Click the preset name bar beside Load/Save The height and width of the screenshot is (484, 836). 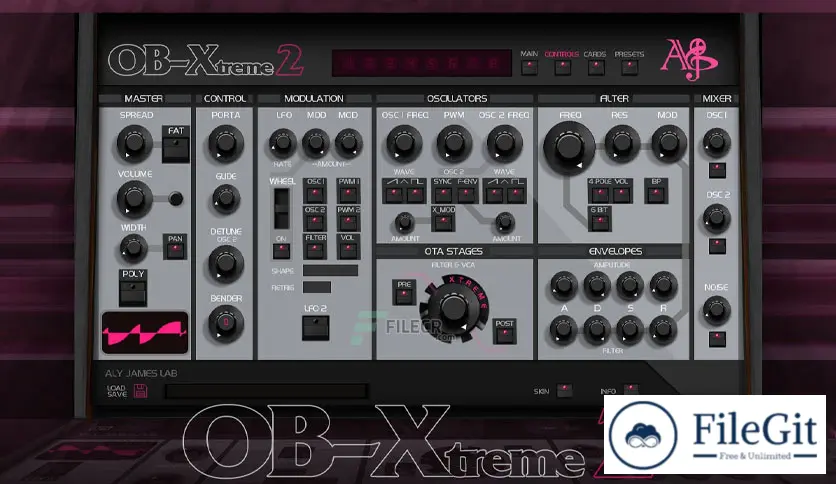point(266,392)
